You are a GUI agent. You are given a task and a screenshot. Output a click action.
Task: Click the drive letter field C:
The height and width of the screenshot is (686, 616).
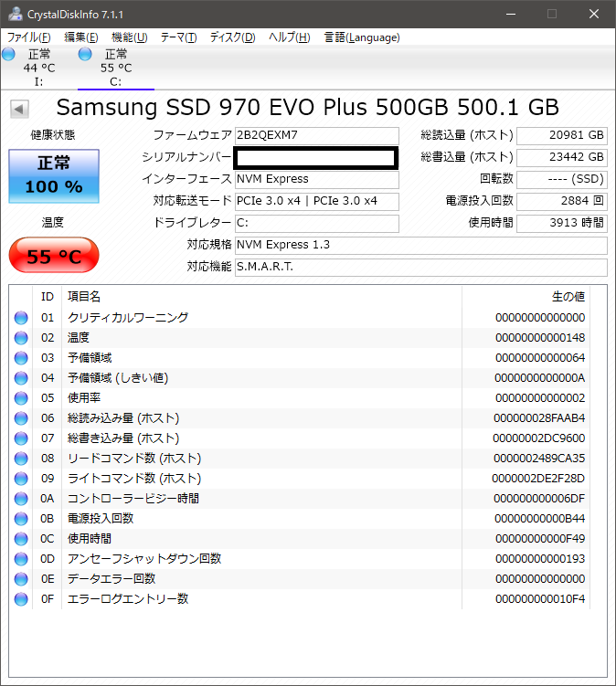coord(317,223)
